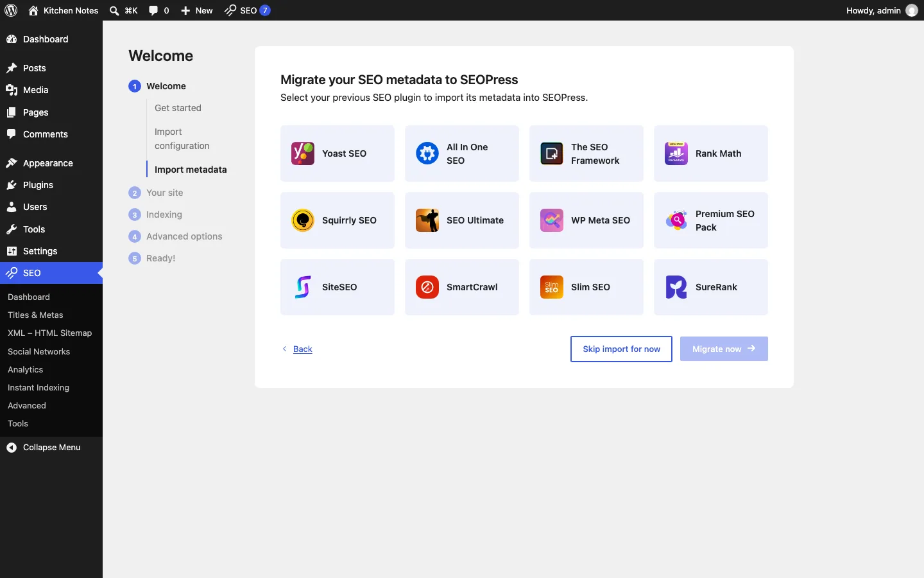Open XML – HTML Sitemap submenu
This screenshot has height=578, width=924.
(x=51, y=333)
